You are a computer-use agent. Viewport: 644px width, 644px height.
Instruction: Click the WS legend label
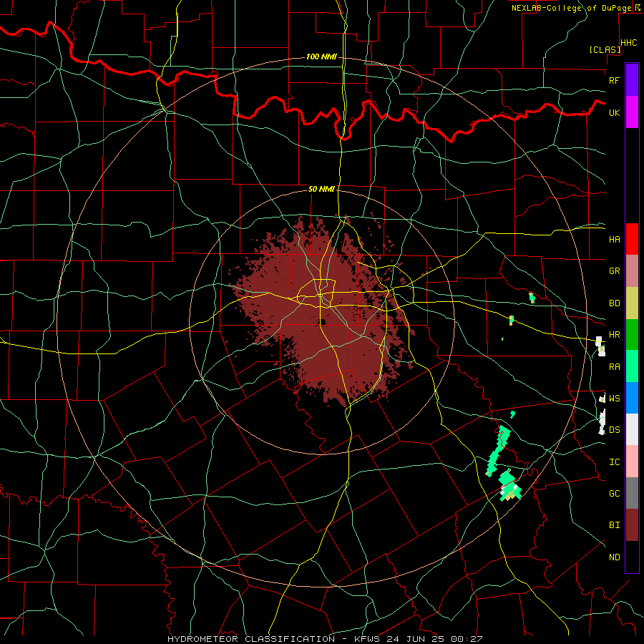[x=614, y=399]
